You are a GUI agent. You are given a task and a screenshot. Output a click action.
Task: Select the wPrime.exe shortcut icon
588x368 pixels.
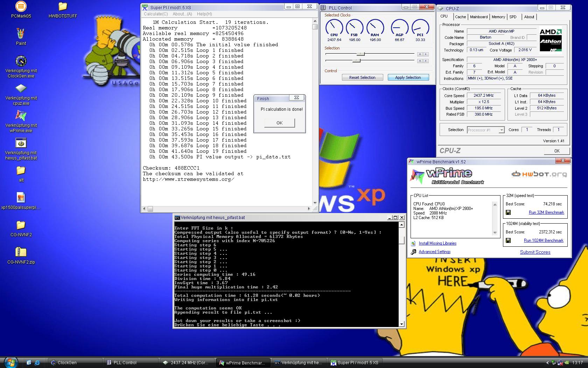click(21, 116)
